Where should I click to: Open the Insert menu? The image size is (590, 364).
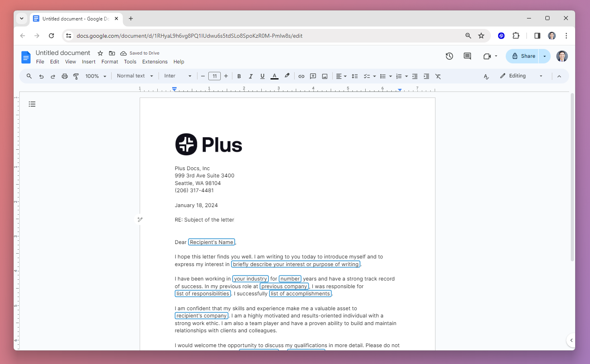pyautogui.click(x=89, y=61)
